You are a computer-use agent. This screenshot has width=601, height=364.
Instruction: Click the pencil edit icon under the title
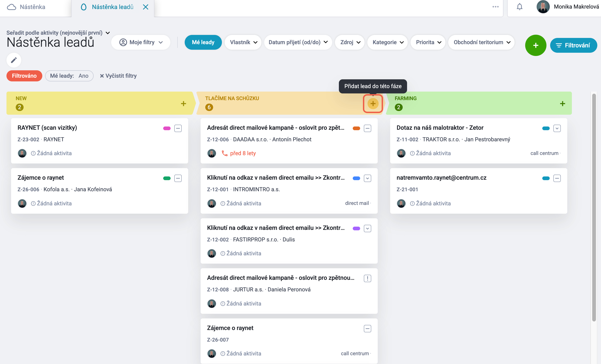[x=14, y=60]
